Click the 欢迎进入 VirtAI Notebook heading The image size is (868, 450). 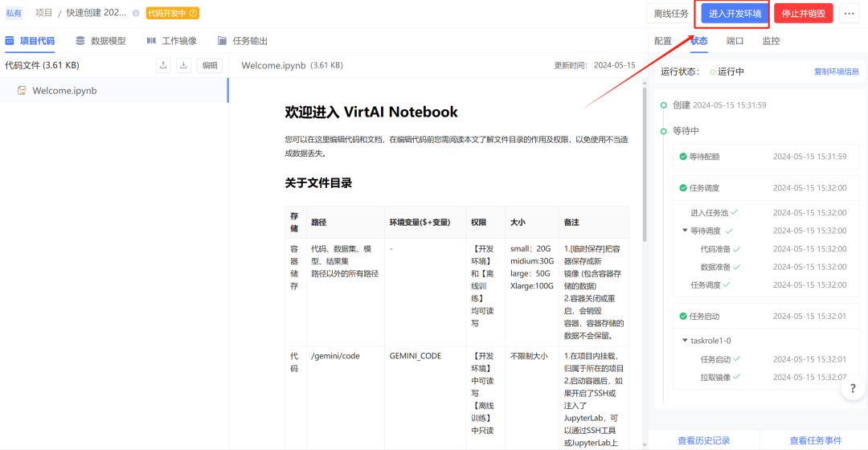click(371, 112)
